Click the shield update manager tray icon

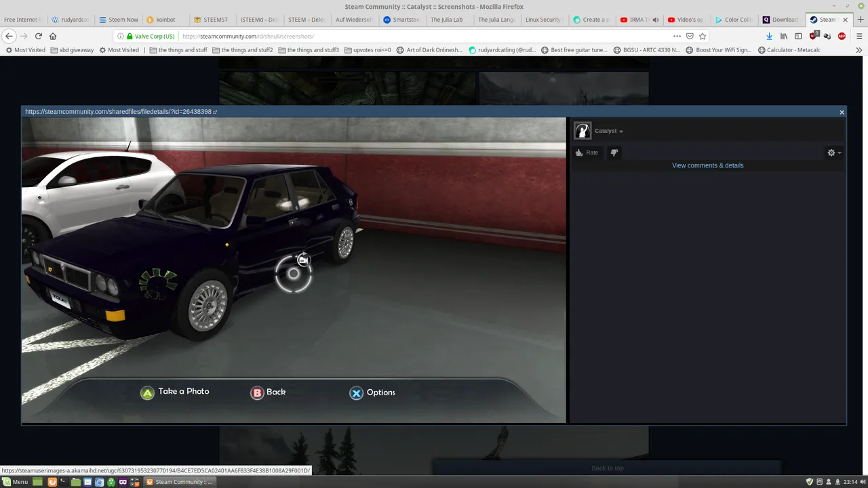click(x=809, y=482)
